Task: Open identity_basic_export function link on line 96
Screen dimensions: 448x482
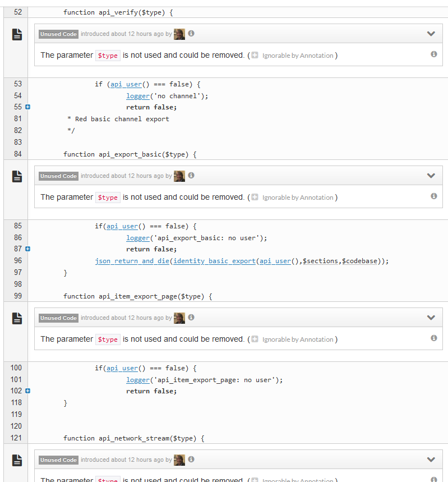Action: click(x=214, y=261)
